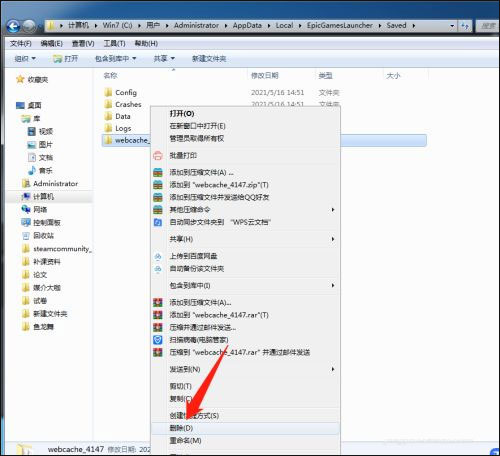
Task: Click icon for 添加到 "webcache_4147.rar"(T)
Action: pos(158,315)
